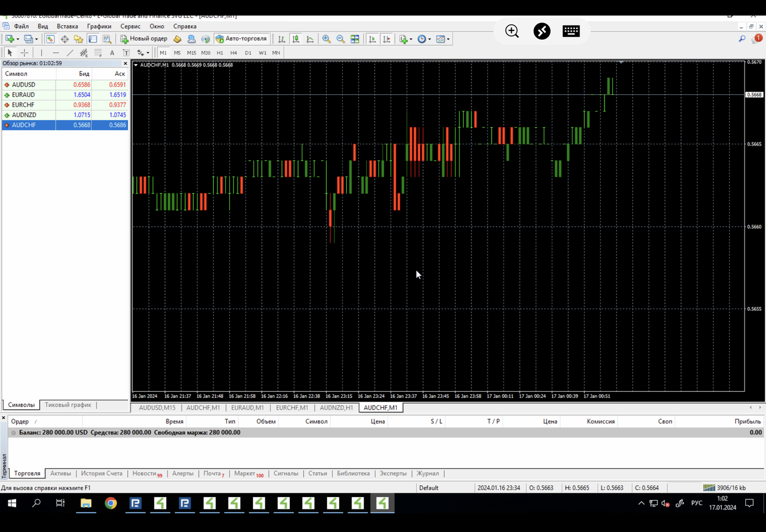Viewport: 766px width, 532px height.
Task: Select the arrow cursor tool
Action: coord(10,53)
